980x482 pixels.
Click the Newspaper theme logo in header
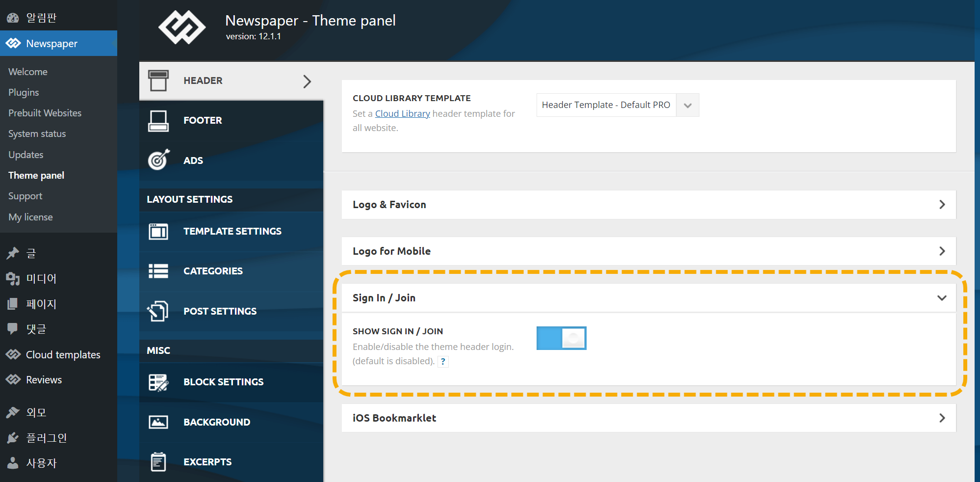(182, 27)
